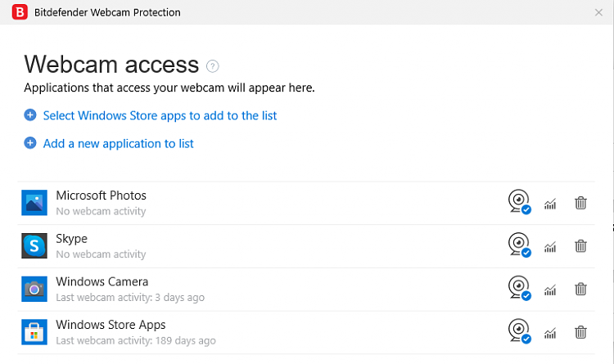Viewport: 614px width, 364px height.
Task: Remove Skype using the trash icon
Action: [x=580, y=245]
